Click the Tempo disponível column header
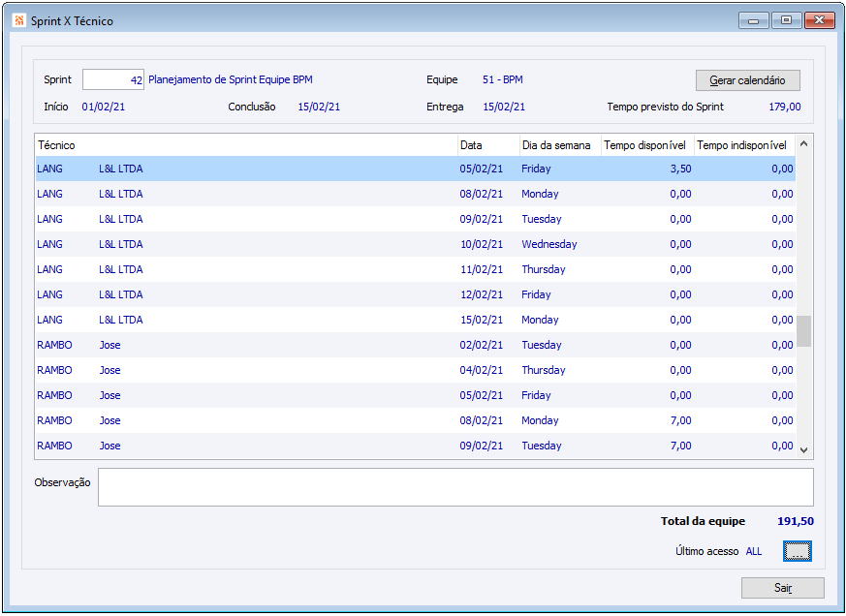Screen dimensions: 846x616 [647, 145]
